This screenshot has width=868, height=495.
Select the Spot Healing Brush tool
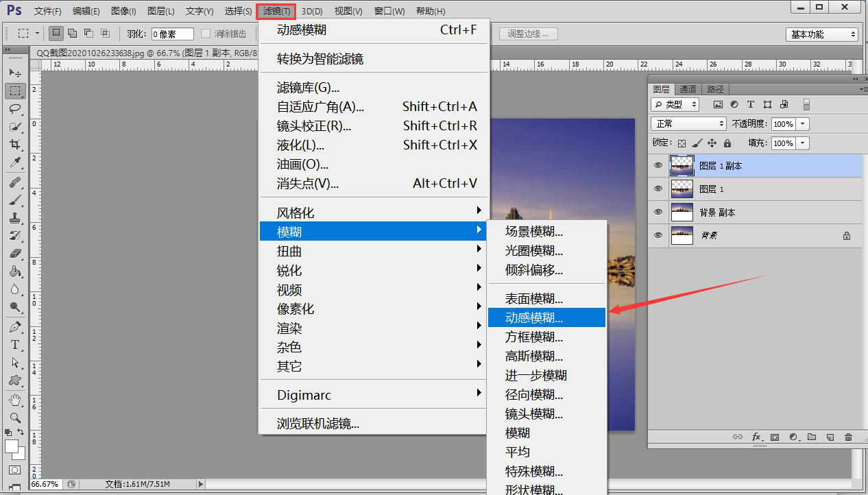pyautogui.click(x=15, y=182)
